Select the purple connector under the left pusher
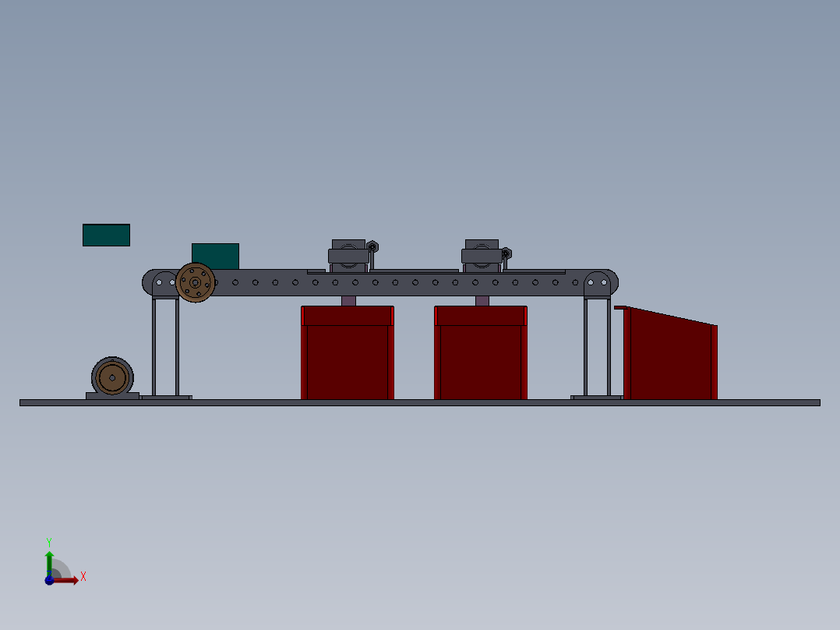 pyautogui.click(x=349, y=301)
